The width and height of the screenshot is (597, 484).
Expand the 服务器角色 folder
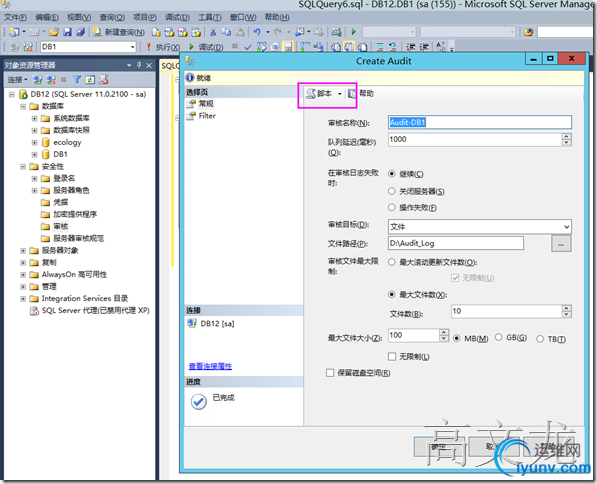[x=34, y=190]
